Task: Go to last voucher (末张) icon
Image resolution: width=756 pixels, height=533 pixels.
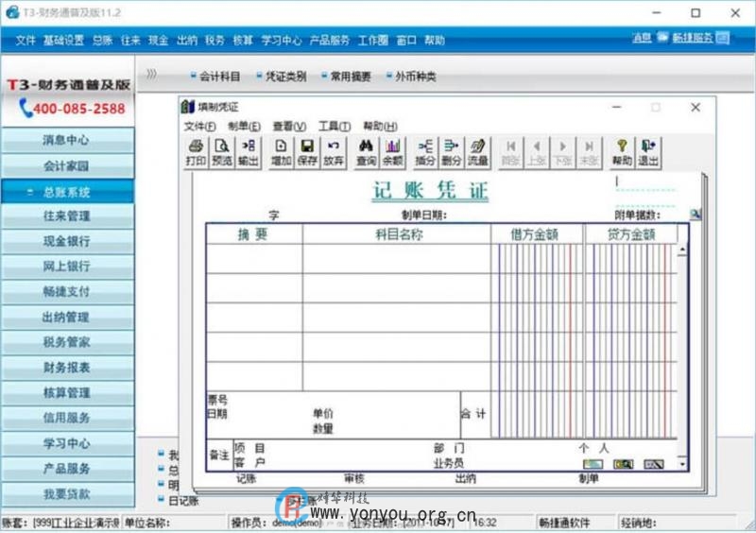Action: click(589, 152)
